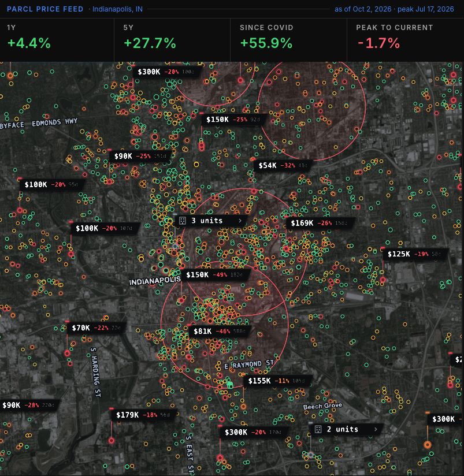Click the orange pin under the $155K label
This screenshot has width=464, height=476.
point(243,407)
